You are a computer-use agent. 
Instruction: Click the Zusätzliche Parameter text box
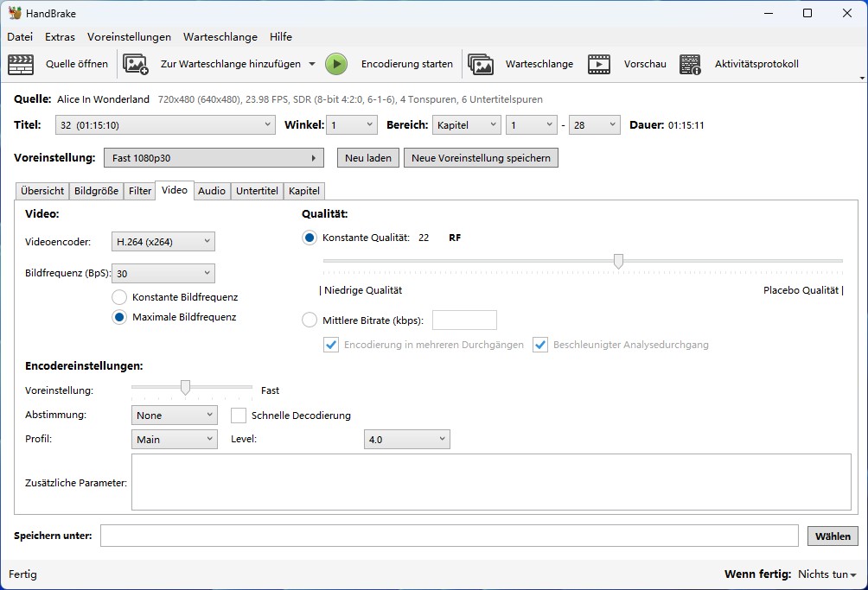coord(491,482)
